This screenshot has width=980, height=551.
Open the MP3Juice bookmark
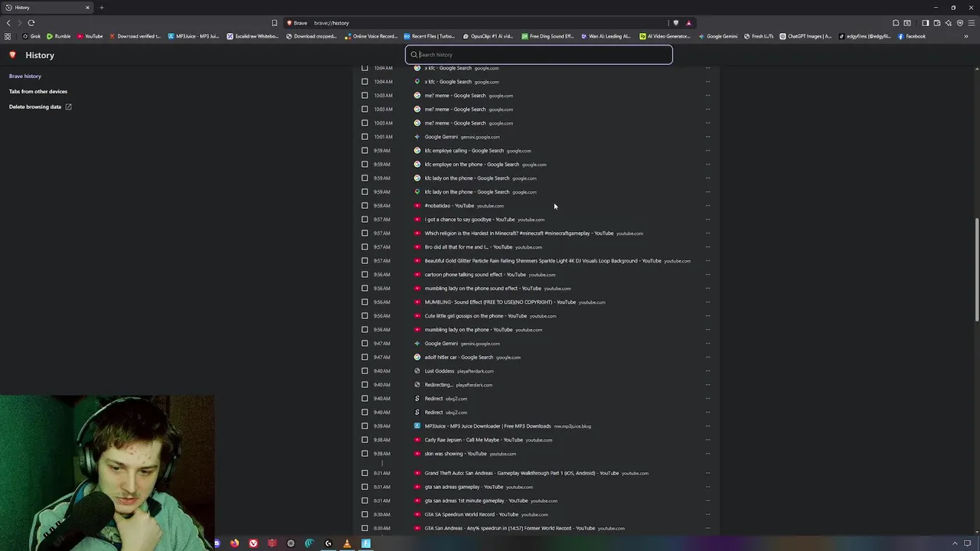[194, 36]
